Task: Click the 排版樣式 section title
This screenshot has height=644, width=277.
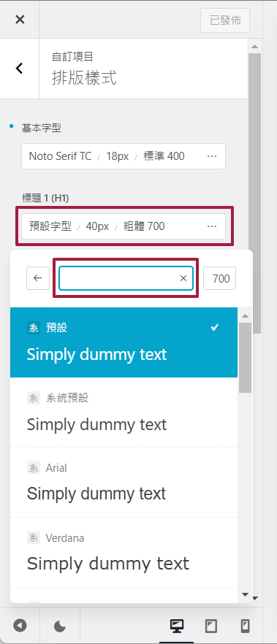Action: [84, 77]
